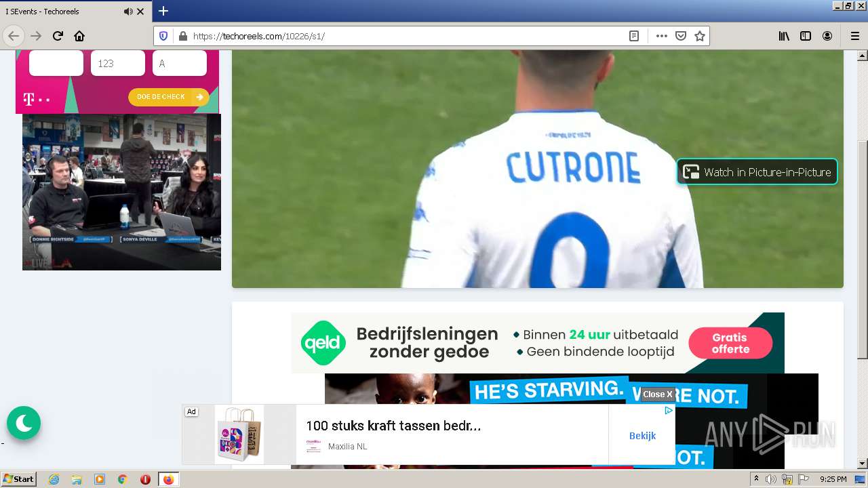The width and height of the screenshot is (868, 488).
Task: Close the bottom ad via Close X
Action: pyautogui.click(x=658, y=394)
